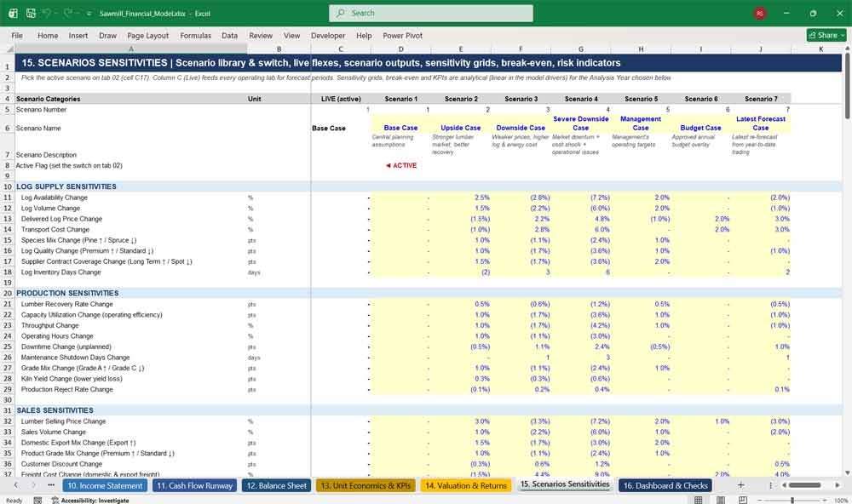Select the Budget Case cell

pos(700,123)
